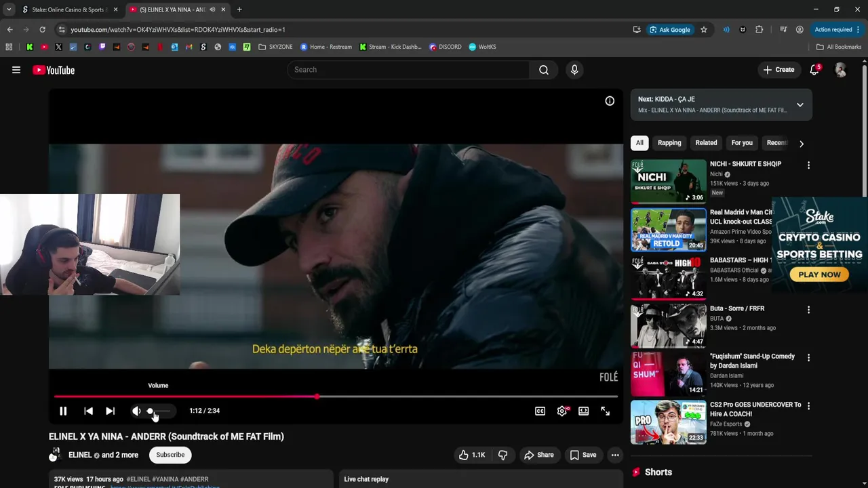Select the For you filter chip
This screenshot has height=488, width=868.
742,143
